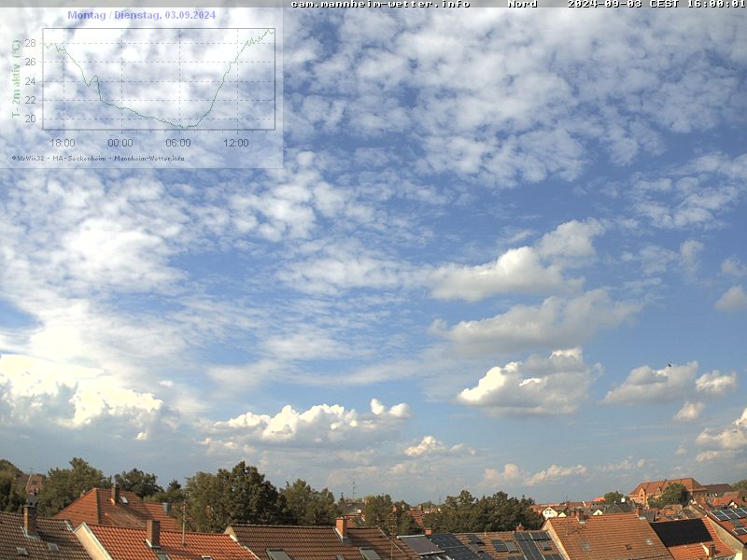Screen dimensions: 747x560
Task: Click the temperature curve minimum near 06:00
Action: (181, 127)
